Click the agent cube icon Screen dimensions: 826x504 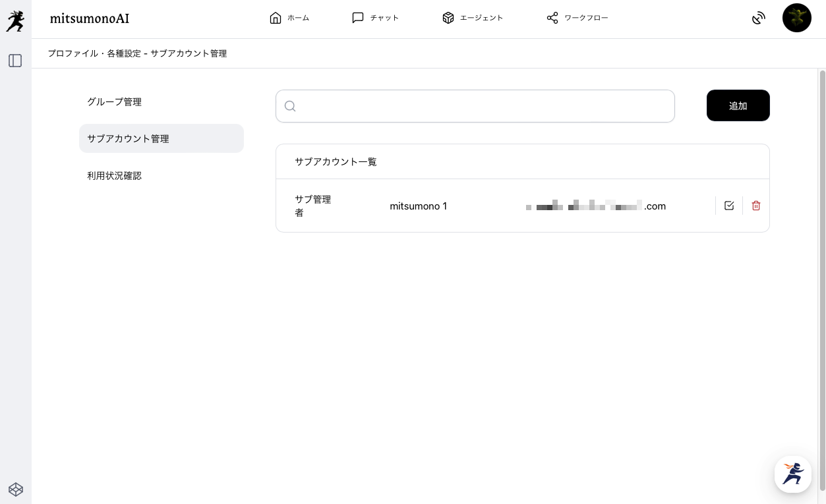(x=448, y=18)
